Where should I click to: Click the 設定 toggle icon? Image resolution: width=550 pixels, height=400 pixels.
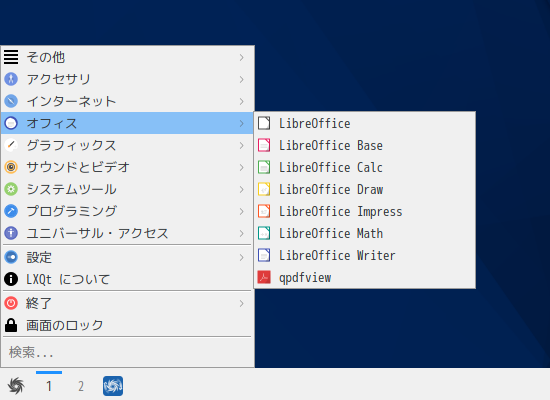11,257
